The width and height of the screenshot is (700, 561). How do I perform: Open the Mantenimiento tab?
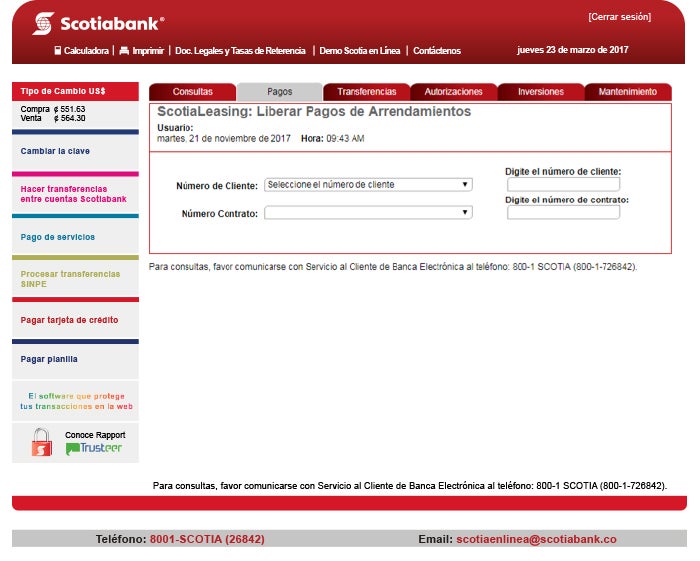point(627,92)
